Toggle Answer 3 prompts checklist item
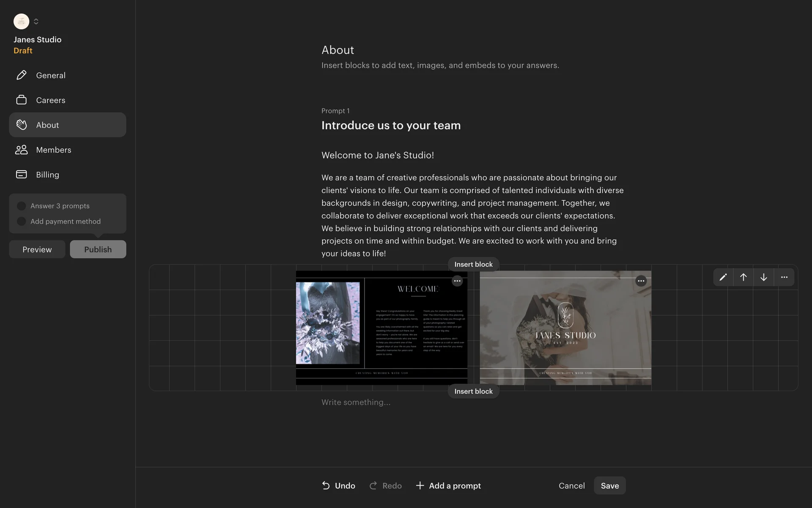Image resolution: width=812 pixels, height=508 pixels. [x=22, y=206]
